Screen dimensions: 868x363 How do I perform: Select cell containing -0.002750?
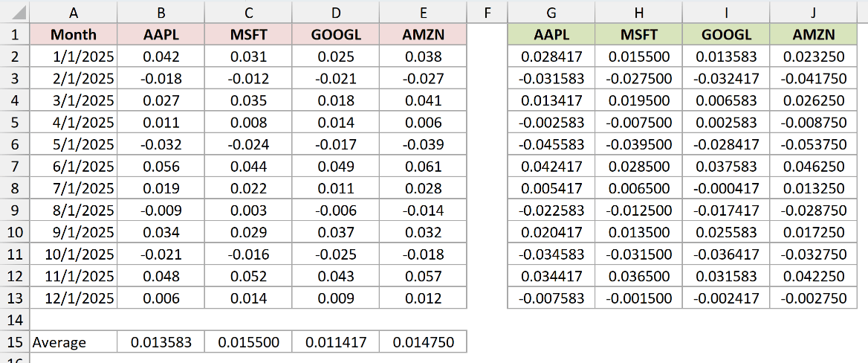813,298
